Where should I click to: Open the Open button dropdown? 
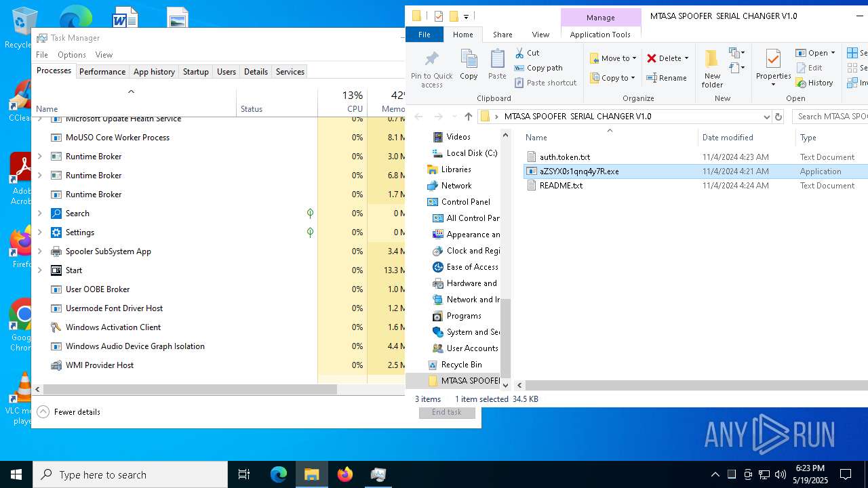pyautogui.click(x=833, y=53)
